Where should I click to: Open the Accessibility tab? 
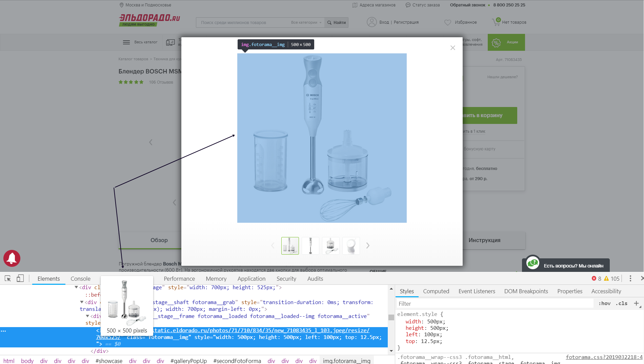606,291
